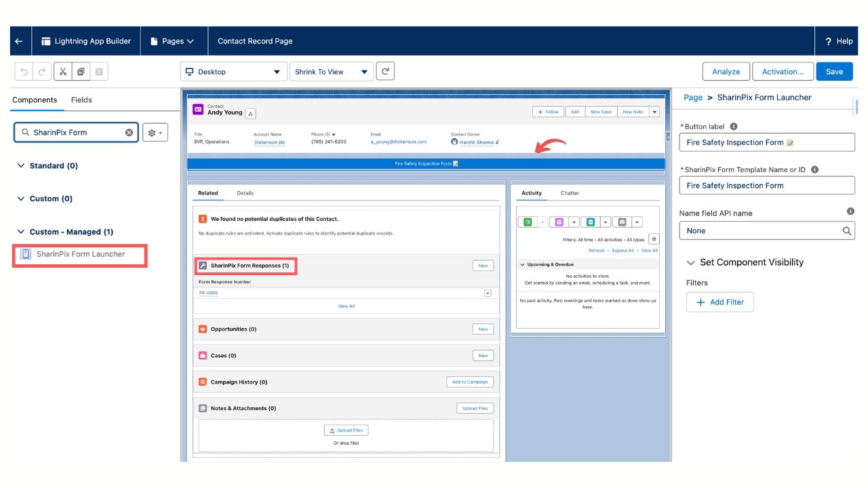Copy the selected component with copy icon
This screenshot has height=488, width=868.
[x=81, y=72]
